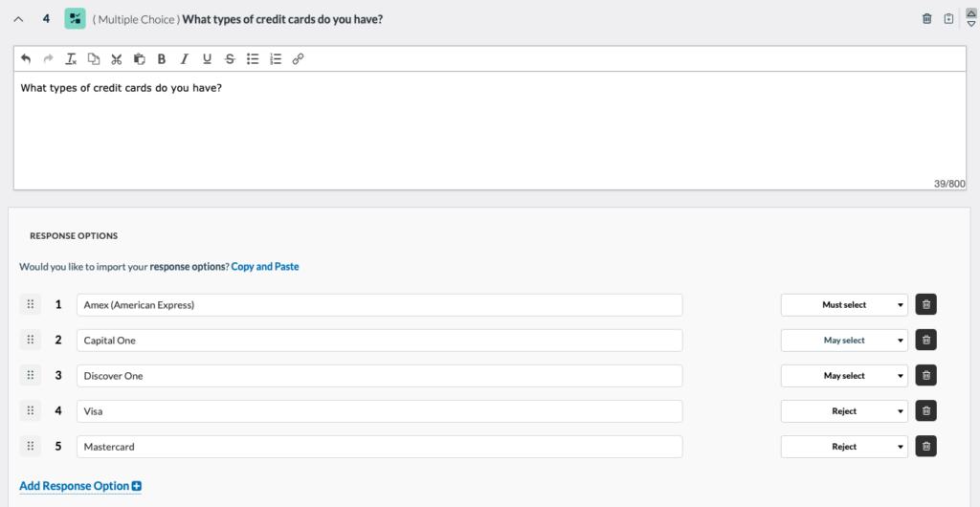Toggle strikethrough formatting
Image resolution: width=980 pixels, height=507 pixels.
(230, 58)
